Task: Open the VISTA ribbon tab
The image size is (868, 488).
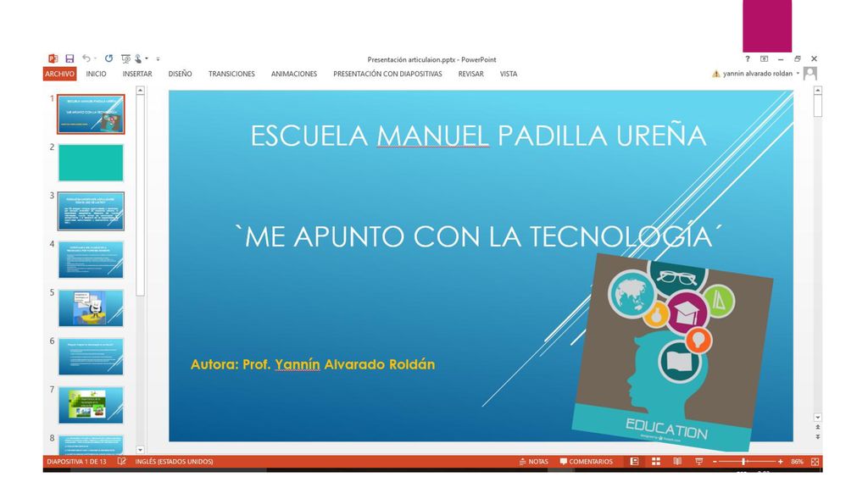Action: 509,74
